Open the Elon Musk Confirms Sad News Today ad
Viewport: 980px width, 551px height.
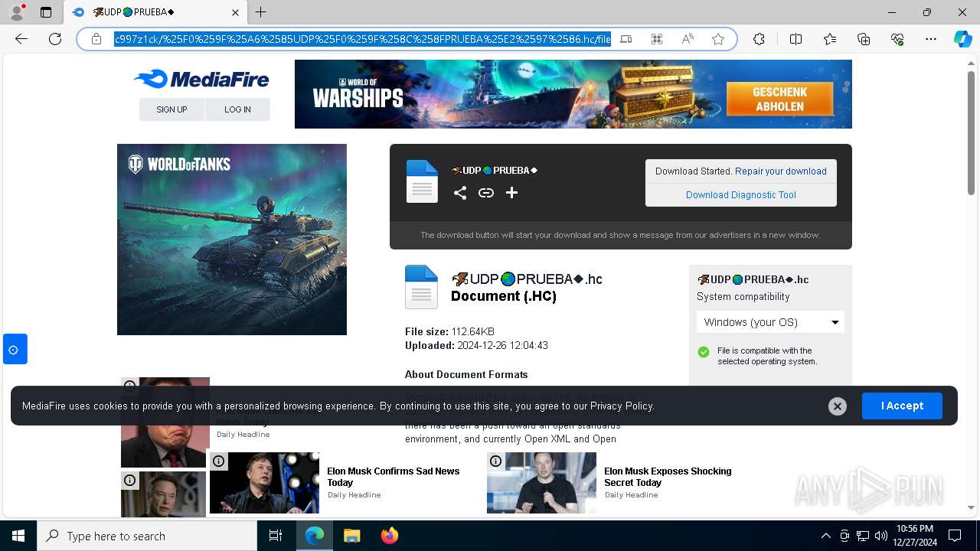394,477
